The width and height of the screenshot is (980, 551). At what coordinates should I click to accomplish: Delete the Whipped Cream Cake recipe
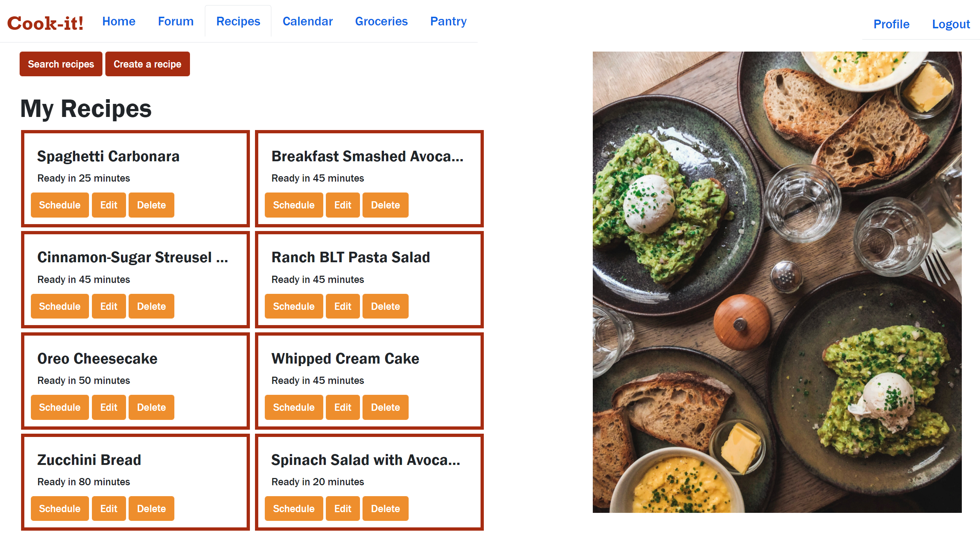385,407
